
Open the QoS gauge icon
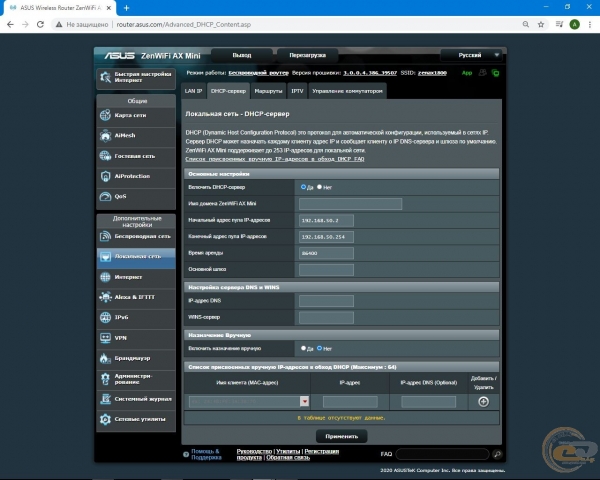tap(105, 196)
